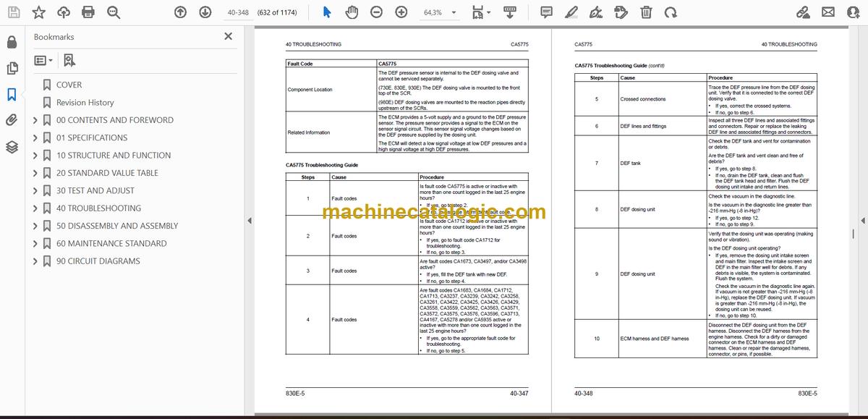The width and height of the screenshot is (868, 419).
Task: Collapse the left navigation pane arrow
Action: (x=249, y=221)
